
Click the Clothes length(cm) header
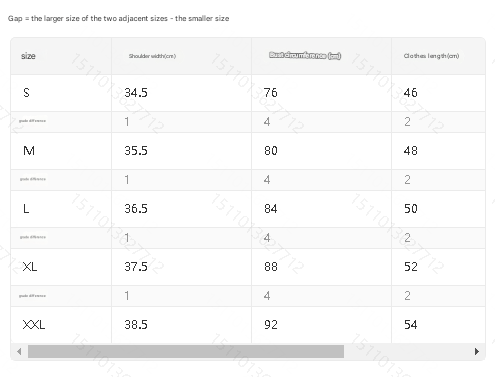tap(431, 56)
